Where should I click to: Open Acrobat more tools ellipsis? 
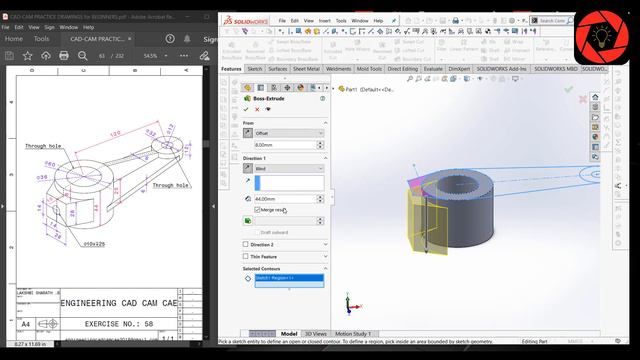pyautogui.click(x=184, y=56)
